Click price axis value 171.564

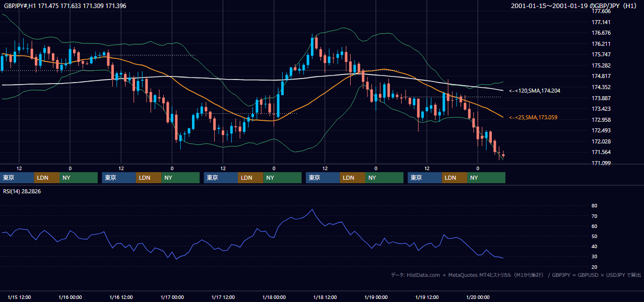pyautogui.click(x=601, y=152)
